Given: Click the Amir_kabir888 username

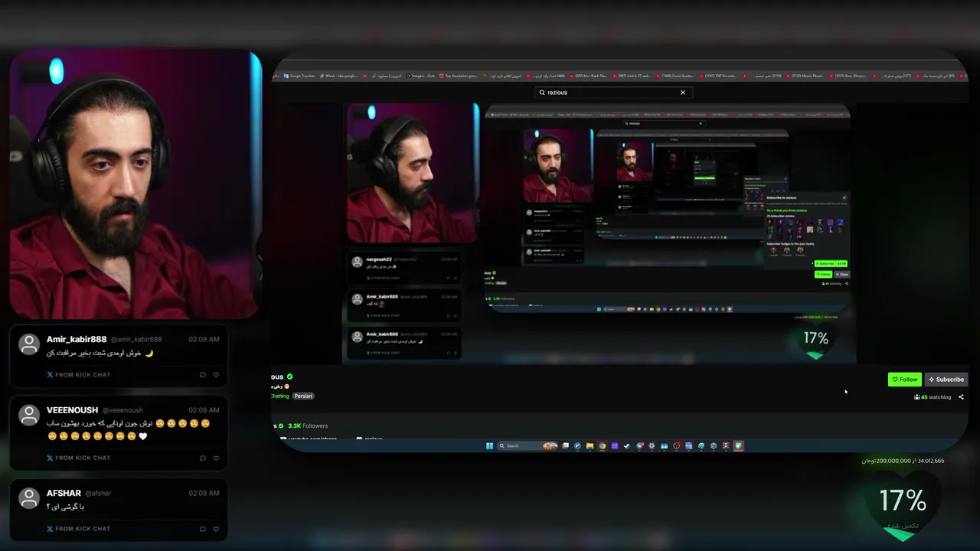Looking at the screenshot, I should 77,339.
